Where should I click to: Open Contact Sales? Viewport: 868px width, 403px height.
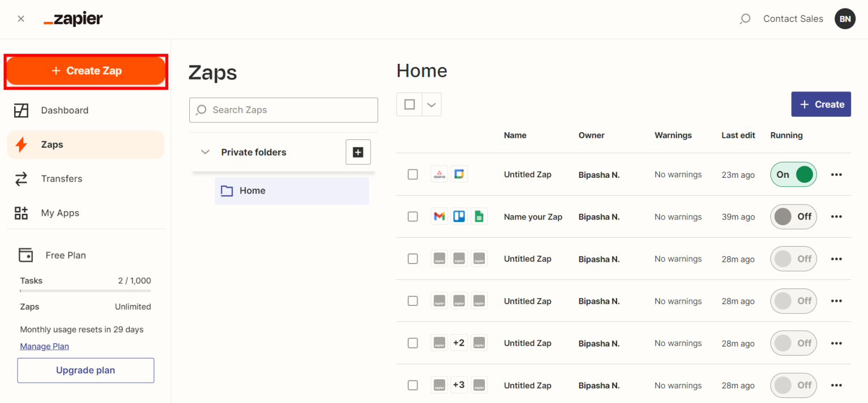(793, 19)
